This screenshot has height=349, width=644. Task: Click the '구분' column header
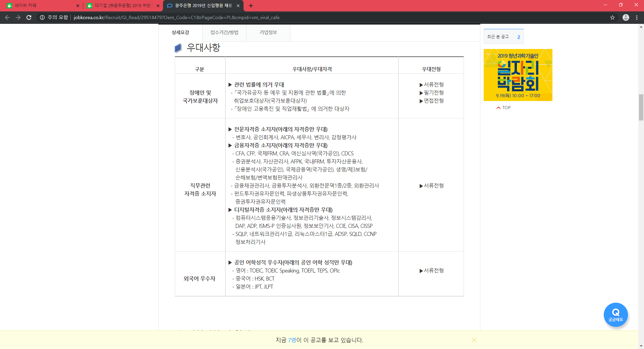[x=200, y=69]
